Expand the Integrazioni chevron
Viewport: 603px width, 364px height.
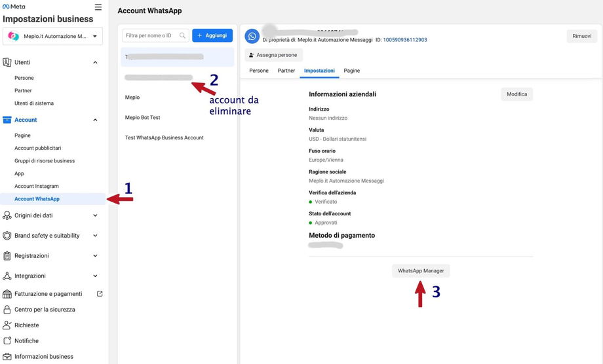coord(95,276)
